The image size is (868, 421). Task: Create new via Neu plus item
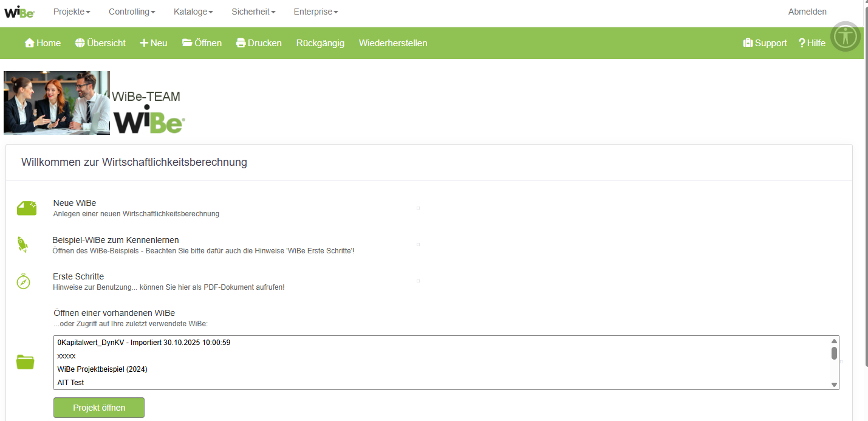tap(154, 43)
